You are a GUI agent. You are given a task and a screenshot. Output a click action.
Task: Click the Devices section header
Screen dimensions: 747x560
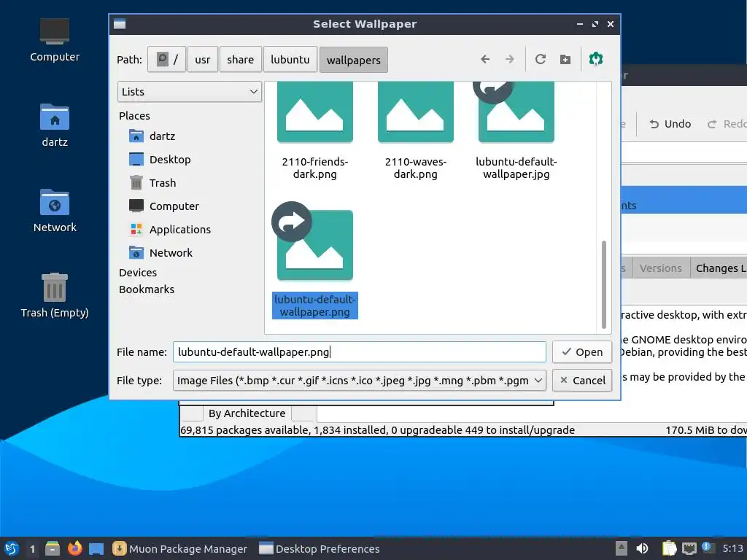tap(138, 273)
